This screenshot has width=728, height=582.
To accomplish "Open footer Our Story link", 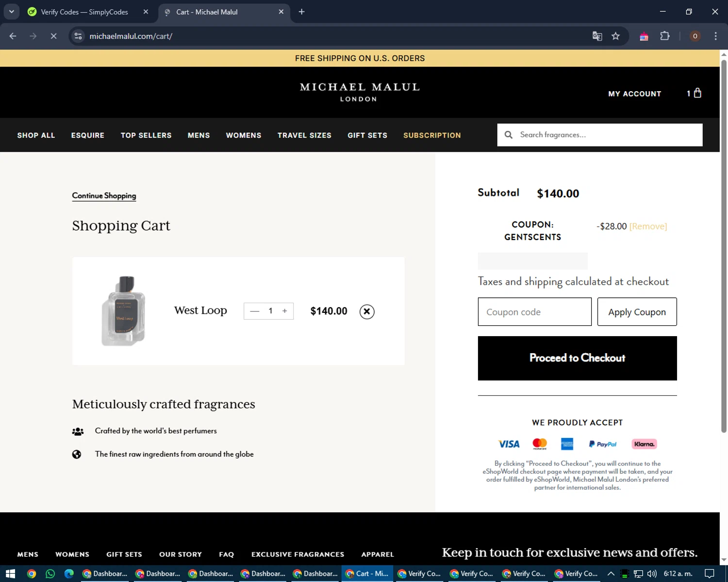I will [181, 554].
